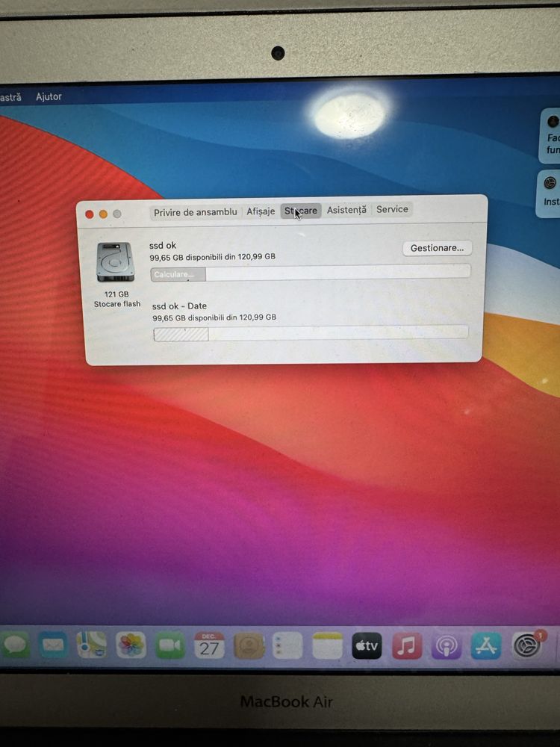Open System Preferences with update badge
This screenshot has height=747, width=560.
(526, 646)
